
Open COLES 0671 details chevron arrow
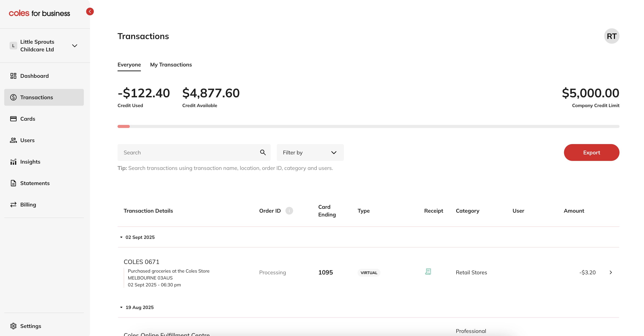coord(611,272)
